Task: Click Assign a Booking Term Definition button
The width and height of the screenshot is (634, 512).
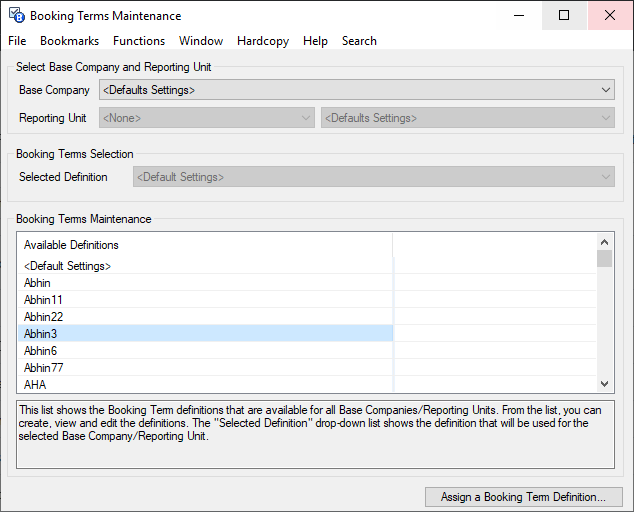Action: coord(524,497)
